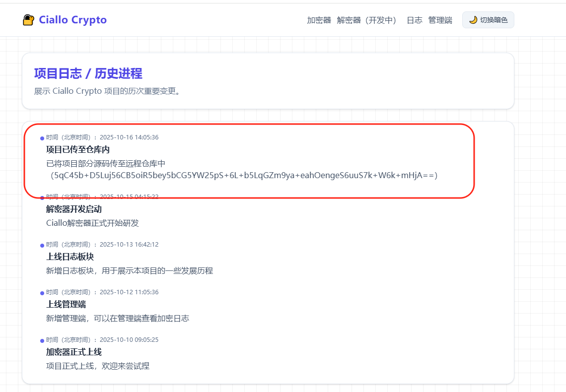Go to 解密器（开发中）page

[x=366, y=20]
